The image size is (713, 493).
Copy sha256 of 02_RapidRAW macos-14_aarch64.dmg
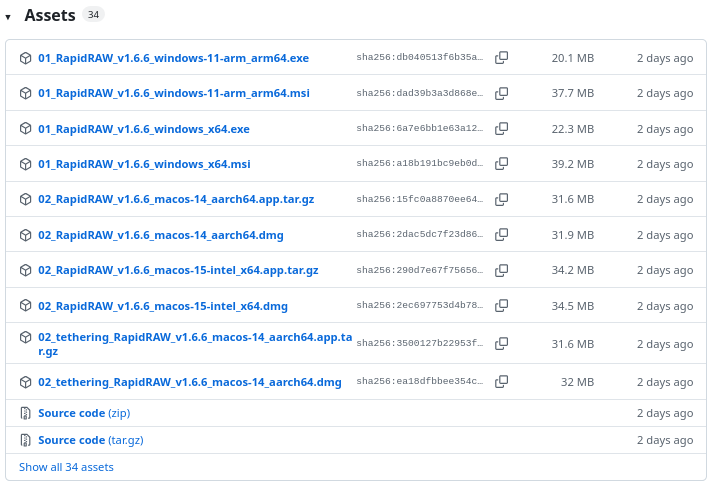coord(502,235)
